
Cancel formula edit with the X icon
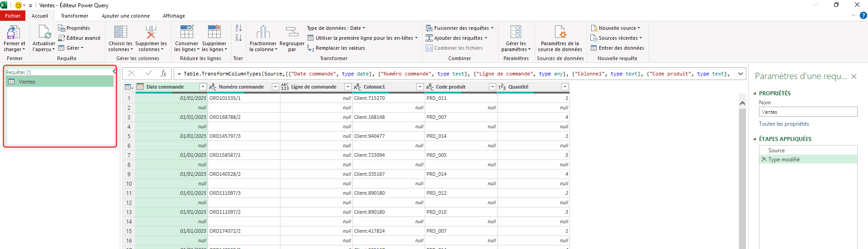(x=132, y=73)
